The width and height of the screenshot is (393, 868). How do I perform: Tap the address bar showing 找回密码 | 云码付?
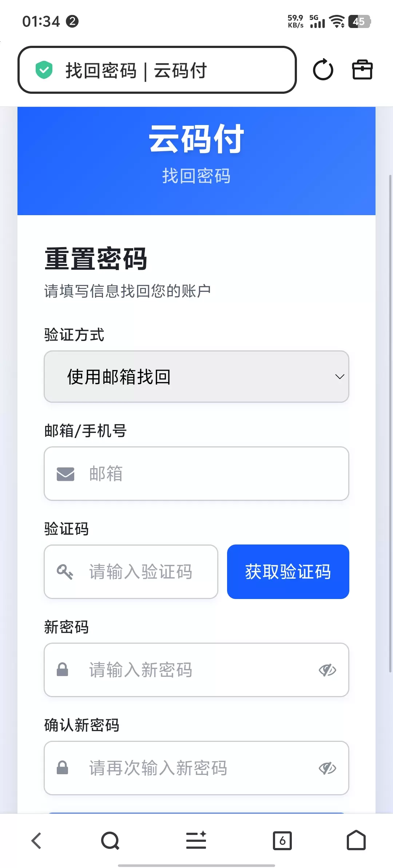pyautogui.click(x=157, y=70)
